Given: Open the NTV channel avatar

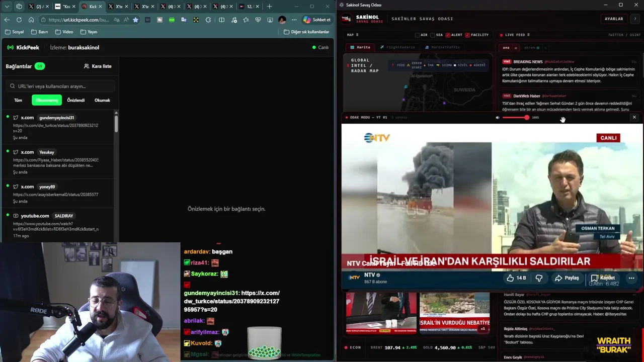Looking at the screenshot, I should click(355, 277).
